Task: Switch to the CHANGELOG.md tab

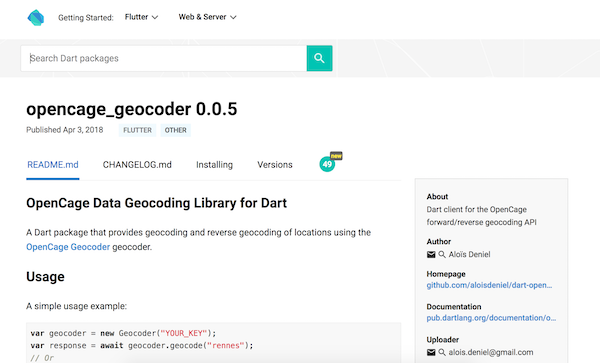Action: [137, 165]
